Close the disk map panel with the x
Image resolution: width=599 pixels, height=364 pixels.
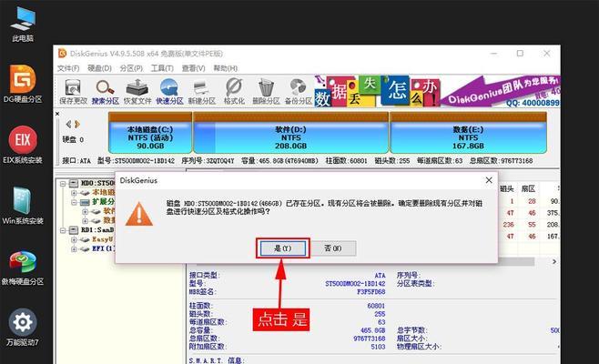pos(57,114)
